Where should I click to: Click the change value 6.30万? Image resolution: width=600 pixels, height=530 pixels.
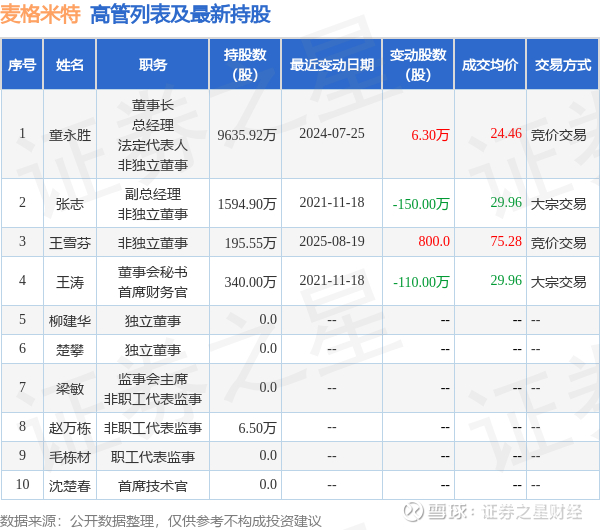pyautogui.click(x=430, y=135)
